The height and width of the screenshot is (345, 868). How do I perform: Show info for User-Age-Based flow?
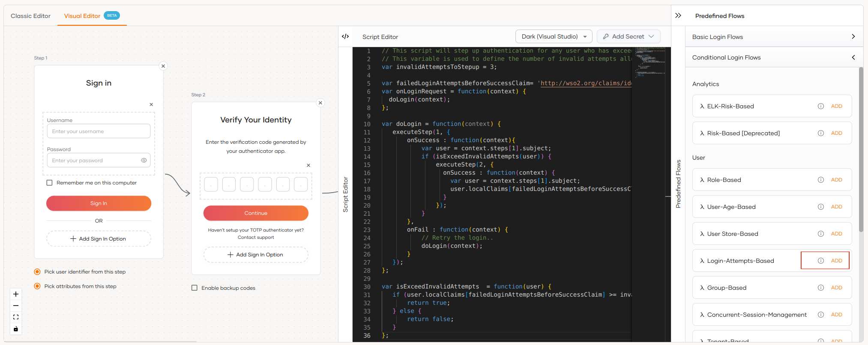coord(821,207)
